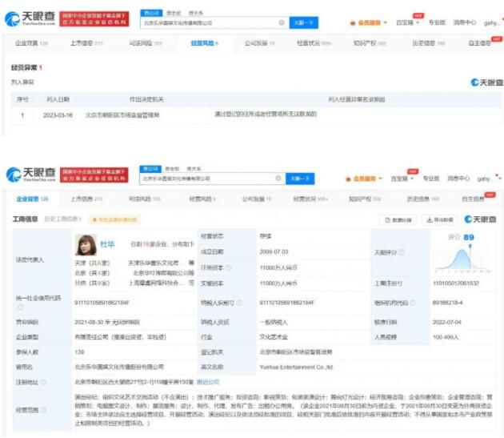Open the 历史信息 tab in the upper page
This screenshot has height=438, width=504.
[429, 43]
